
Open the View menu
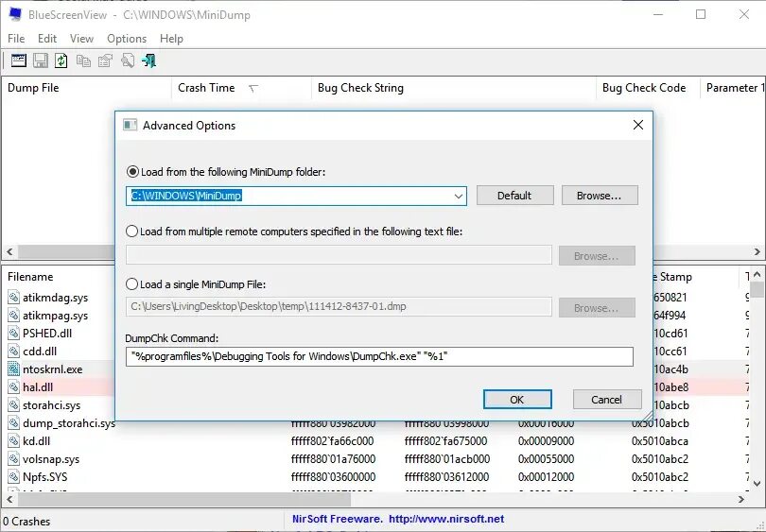(81, 39)
